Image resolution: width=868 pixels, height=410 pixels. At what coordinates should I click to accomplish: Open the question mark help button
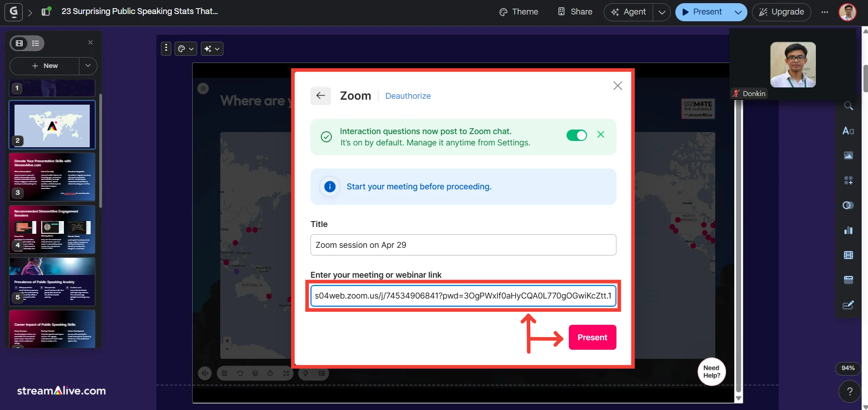click(850, 392)
